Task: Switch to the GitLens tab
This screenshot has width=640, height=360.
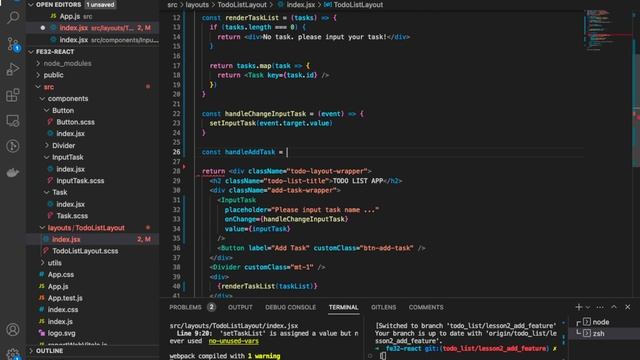Action: click(383, 307)
